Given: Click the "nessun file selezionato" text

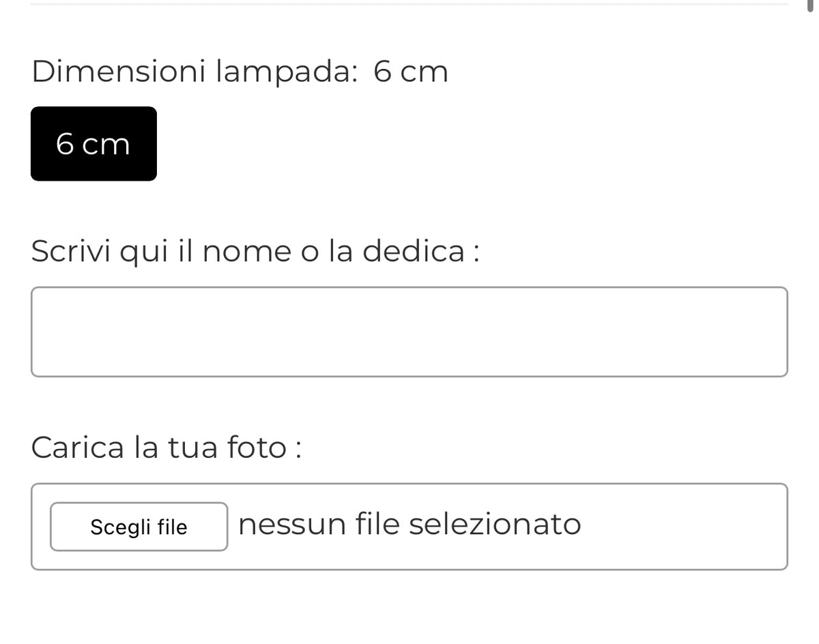Looking at the screenshot, I should (409, 525).
